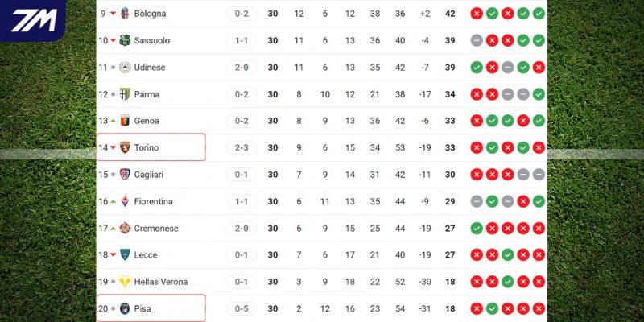Click the Pisa club crest
The height and width of the screenshot is (322, 644).
125,308
